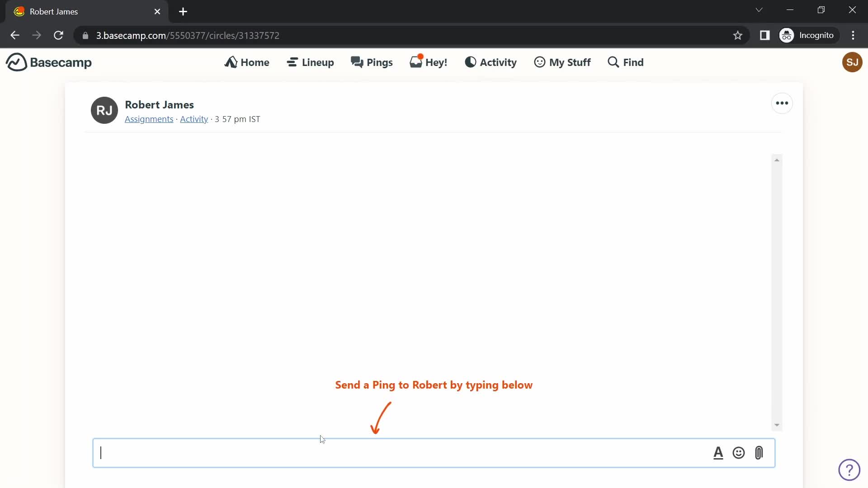Open the Basecamp logo home link
This screenshot has height=488, width=868.
pyautogui.click(x=49, y=62)
